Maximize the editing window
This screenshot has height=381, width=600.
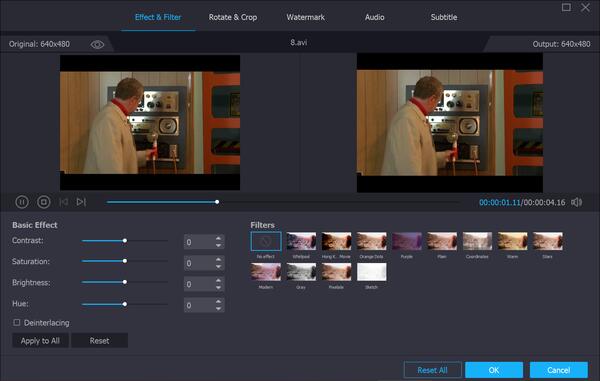tap(566, 7)
